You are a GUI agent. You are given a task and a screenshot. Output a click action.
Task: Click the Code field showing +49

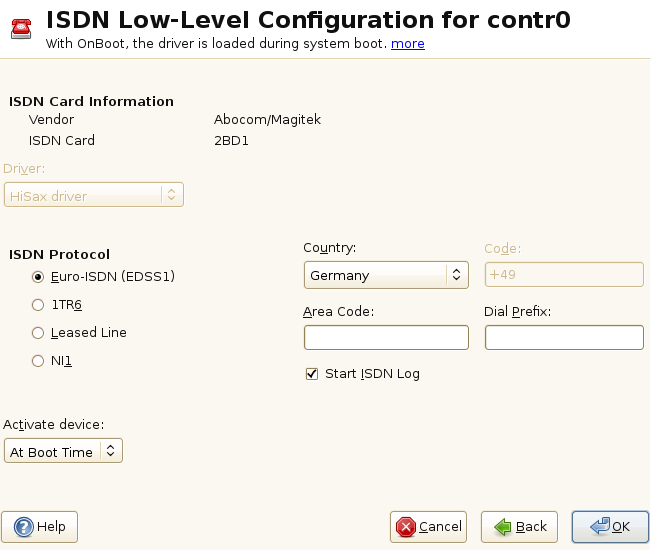click(563, 275)
